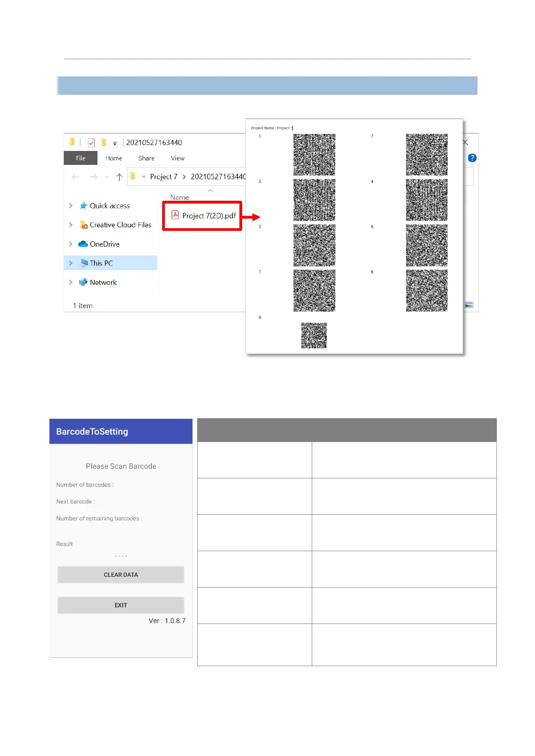535x756 pixels.
Task: Click the PDF icon of Project 7(2D).pdf
Action: tap(175, 215)
